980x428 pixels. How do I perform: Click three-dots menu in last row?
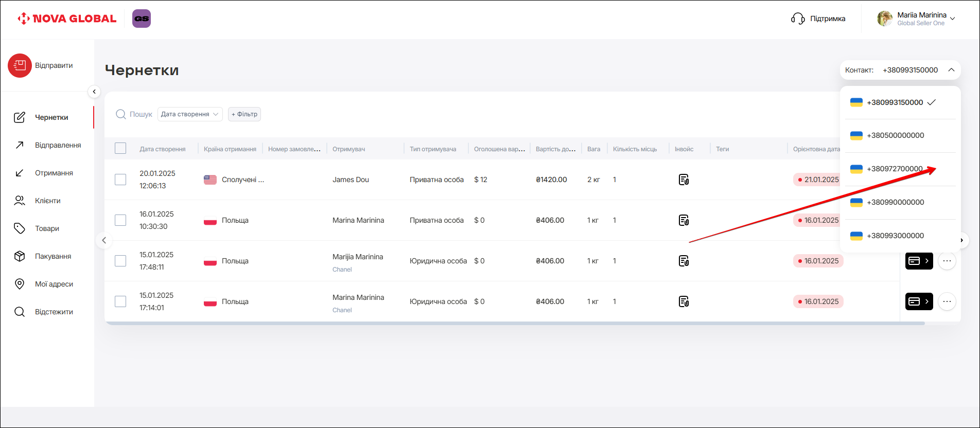coord(947,301)
